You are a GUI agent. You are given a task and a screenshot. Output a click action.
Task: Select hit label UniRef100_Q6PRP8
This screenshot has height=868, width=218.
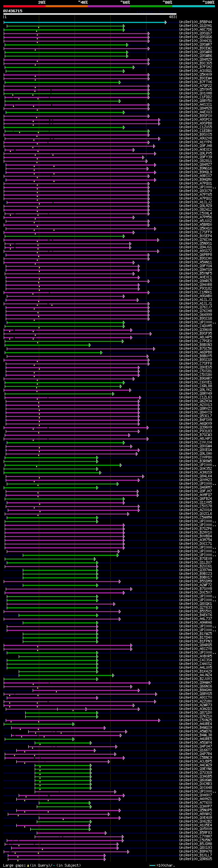pos(196,255)
